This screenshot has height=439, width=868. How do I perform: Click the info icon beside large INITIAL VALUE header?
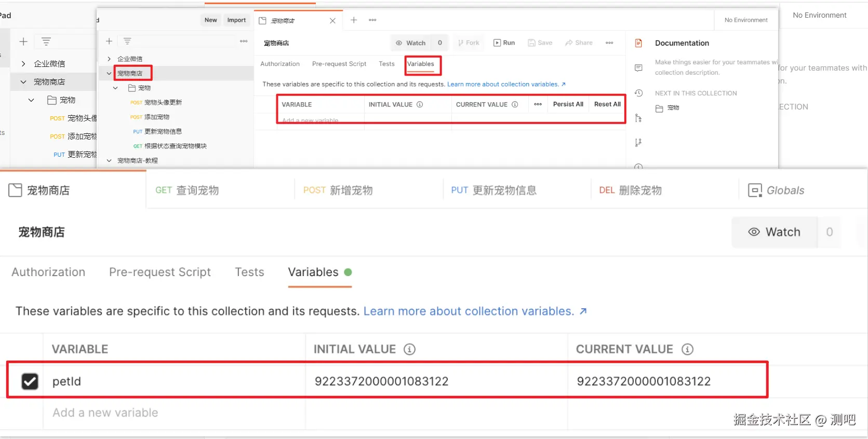click(x=409, y=349)
